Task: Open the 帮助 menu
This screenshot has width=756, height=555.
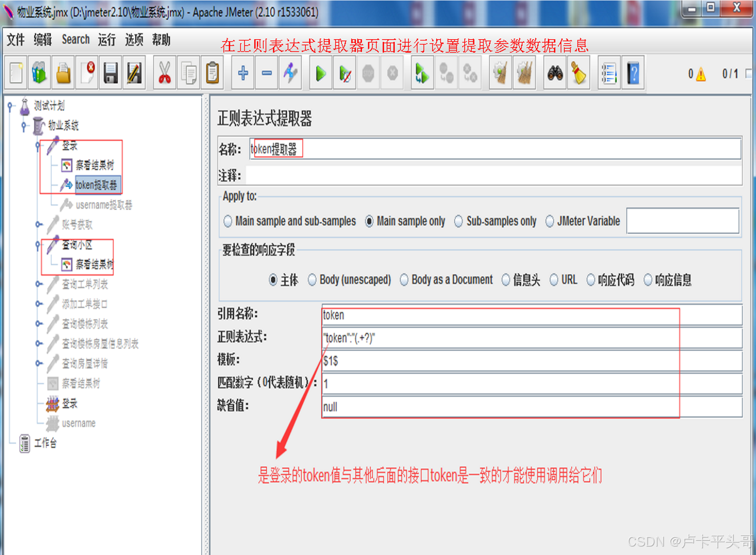Action: click(161, 40)
